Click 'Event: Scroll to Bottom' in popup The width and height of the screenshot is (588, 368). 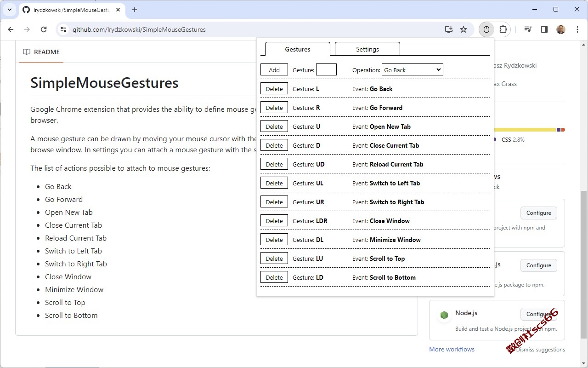point(384,277)
